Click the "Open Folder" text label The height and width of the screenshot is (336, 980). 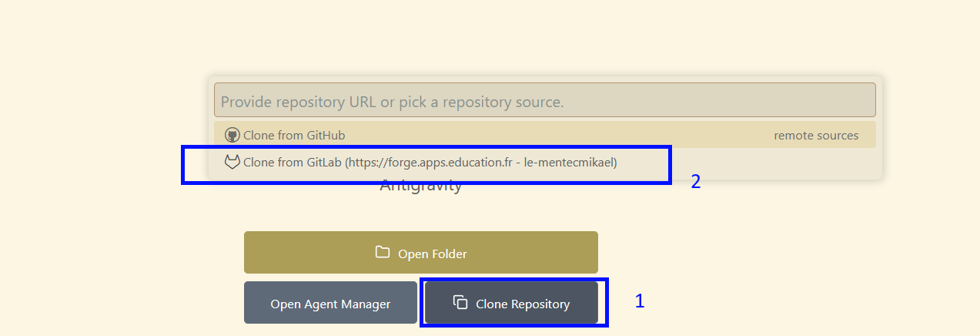[x=432, y=254]
